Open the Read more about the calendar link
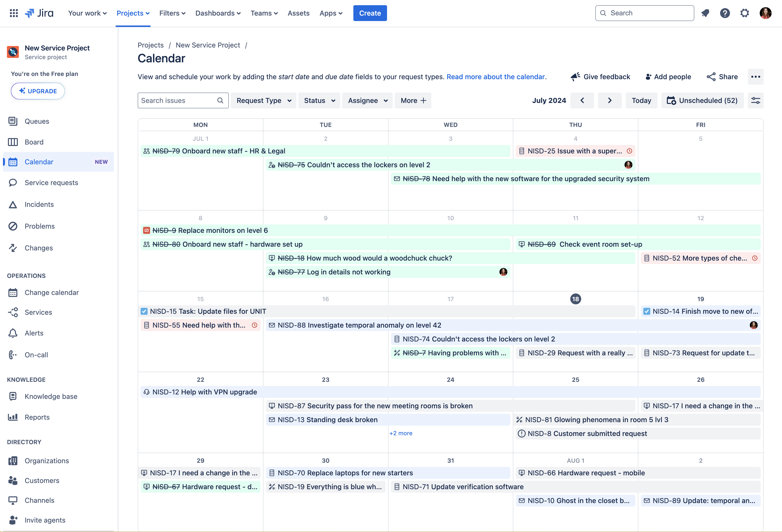Image resolution: width=782 pixels, height=532 pixels. (x=495, y=77)
